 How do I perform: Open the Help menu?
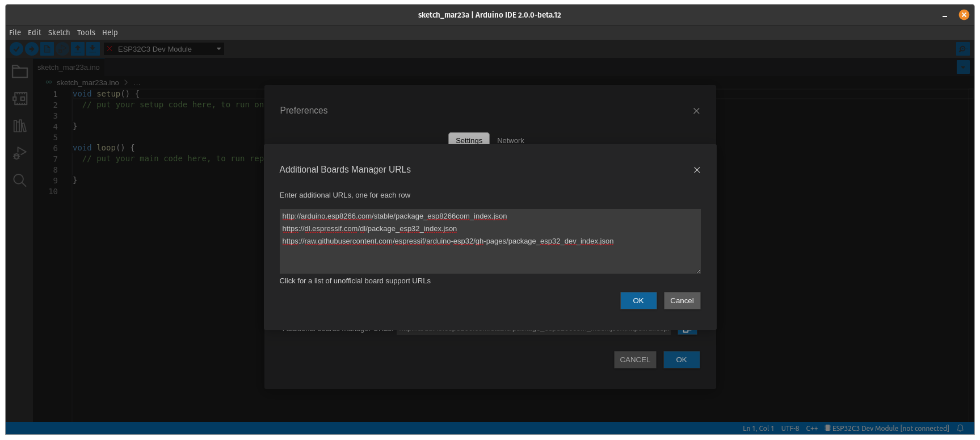pos(110,32)
